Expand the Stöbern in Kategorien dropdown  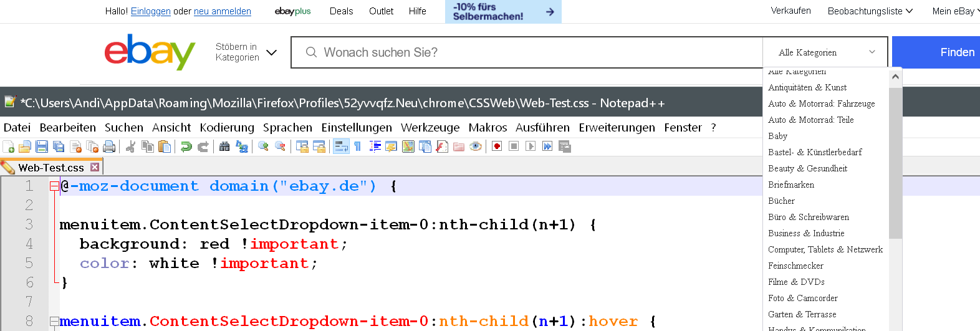(246, 52)
